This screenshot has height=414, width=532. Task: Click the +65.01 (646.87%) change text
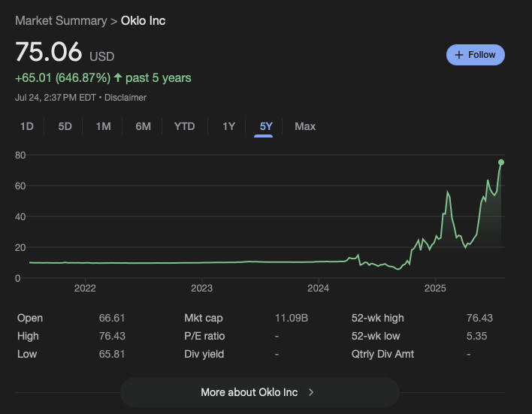click(63, 77)
